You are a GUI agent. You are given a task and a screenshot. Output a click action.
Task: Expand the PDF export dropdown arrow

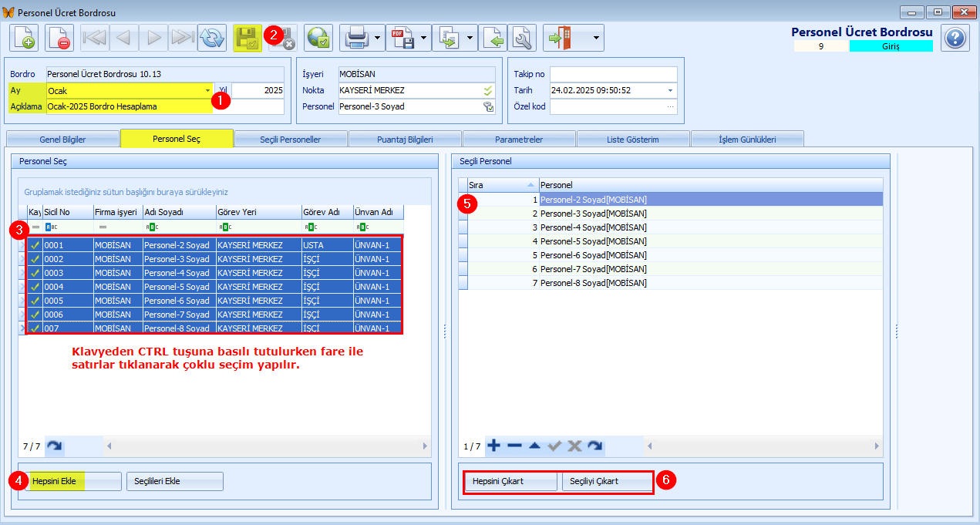click(x=424, y=38)
